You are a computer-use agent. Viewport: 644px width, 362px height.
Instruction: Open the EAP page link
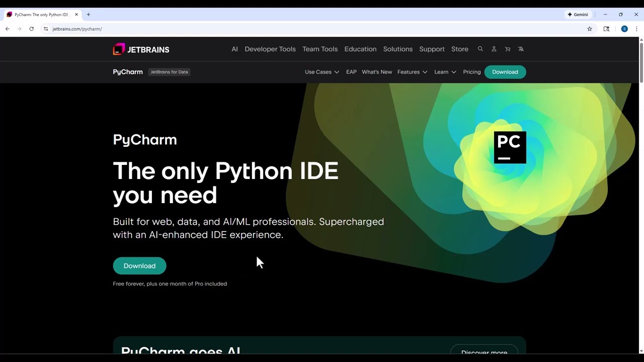(x=351, y=72)
